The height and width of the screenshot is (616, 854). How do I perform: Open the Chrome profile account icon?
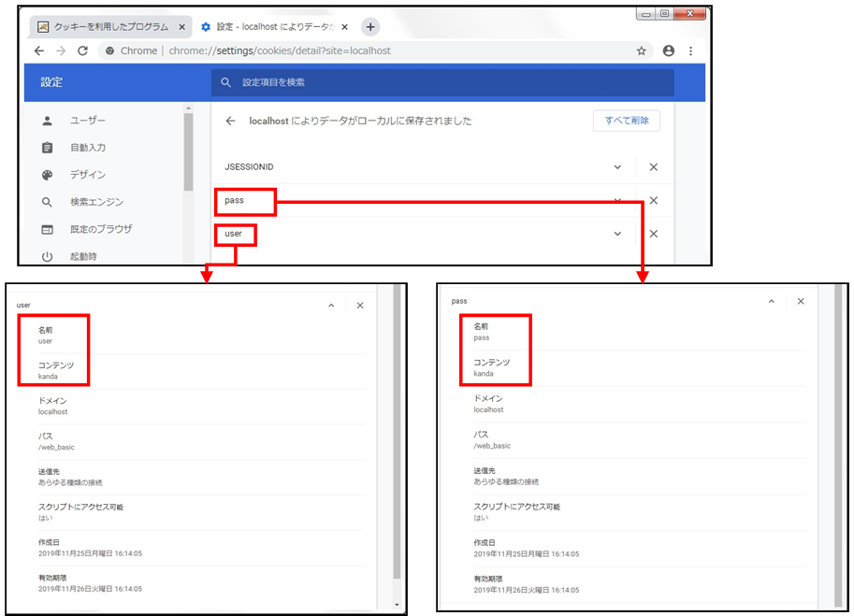coord(668,50)
